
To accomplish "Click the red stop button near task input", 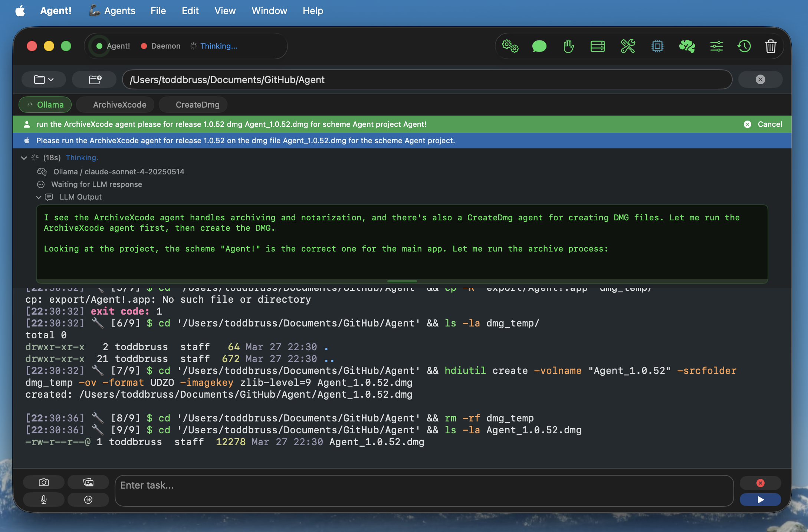I will tap(760, 483).
